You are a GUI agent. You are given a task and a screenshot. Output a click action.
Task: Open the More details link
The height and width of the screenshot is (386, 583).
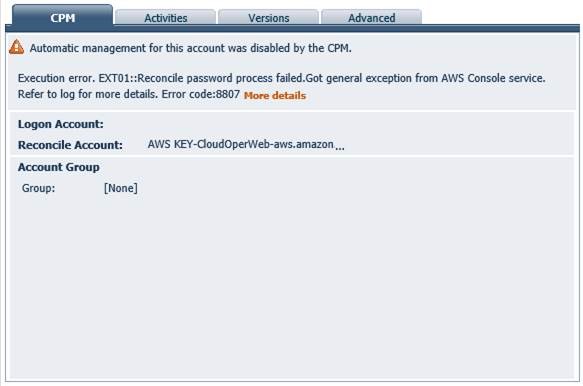[x=275, y=96]
